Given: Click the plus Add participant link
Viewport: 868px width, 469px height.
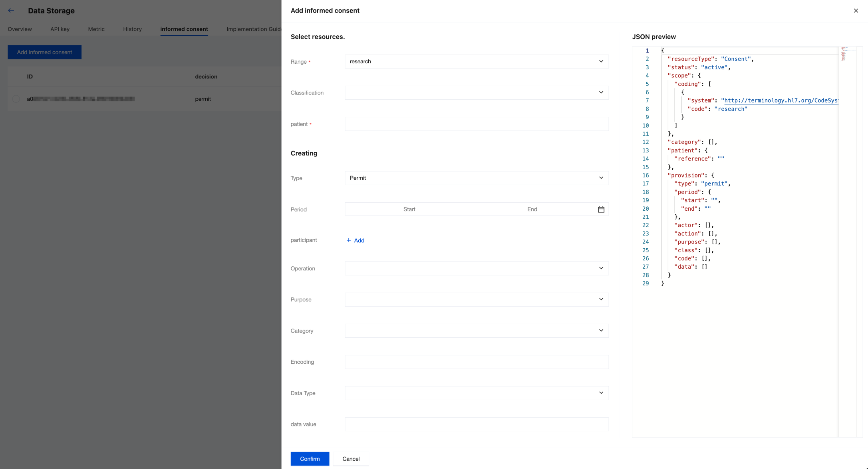Looking at the screenshot, I should pos(356,240).
